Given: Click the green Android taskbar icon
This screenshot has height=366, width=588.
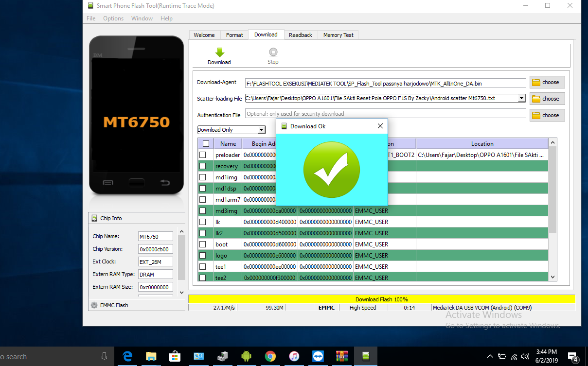Looking at the screenshot, I should coord(247,356).
